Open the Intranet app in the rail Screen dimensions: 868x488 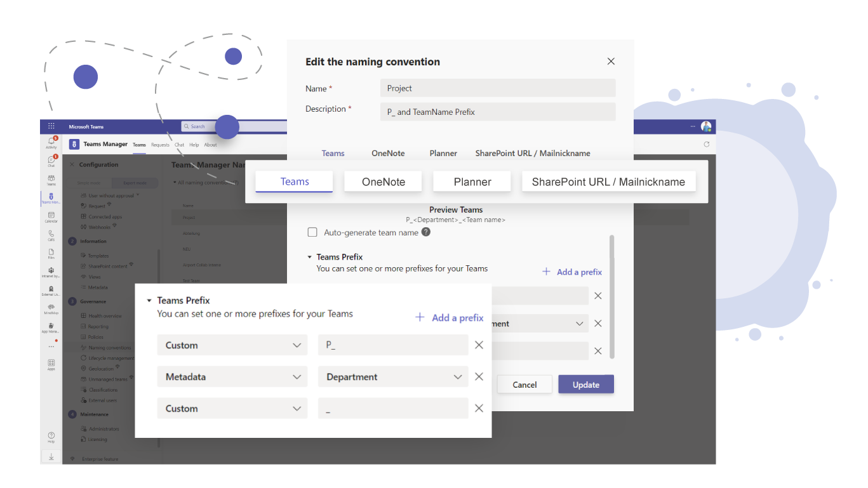(x=51, y=272)
